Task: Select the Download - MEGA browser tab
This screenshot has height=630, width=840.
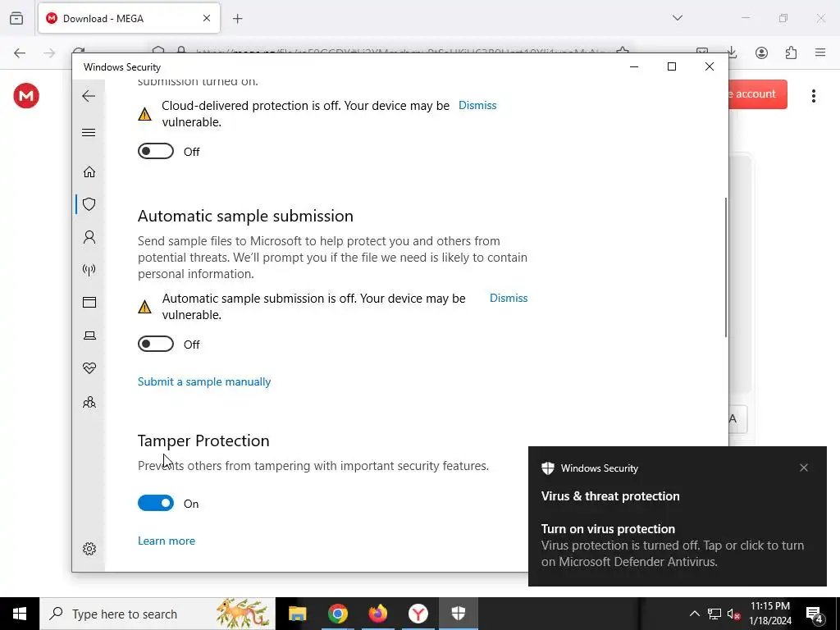Action: click(129, 18)
